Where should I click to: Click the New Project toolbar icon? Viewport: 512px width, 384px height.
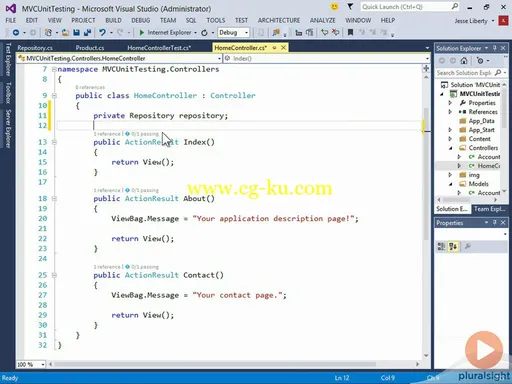[x=49, y=32]
